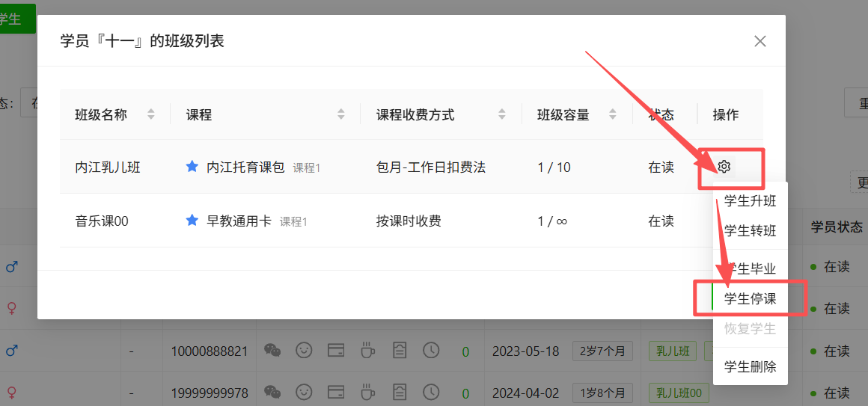The width and height of the screenshot is (868, 406).
Task: Select 学生停课 from the dropdown menu
Action: tap(750, 298)
